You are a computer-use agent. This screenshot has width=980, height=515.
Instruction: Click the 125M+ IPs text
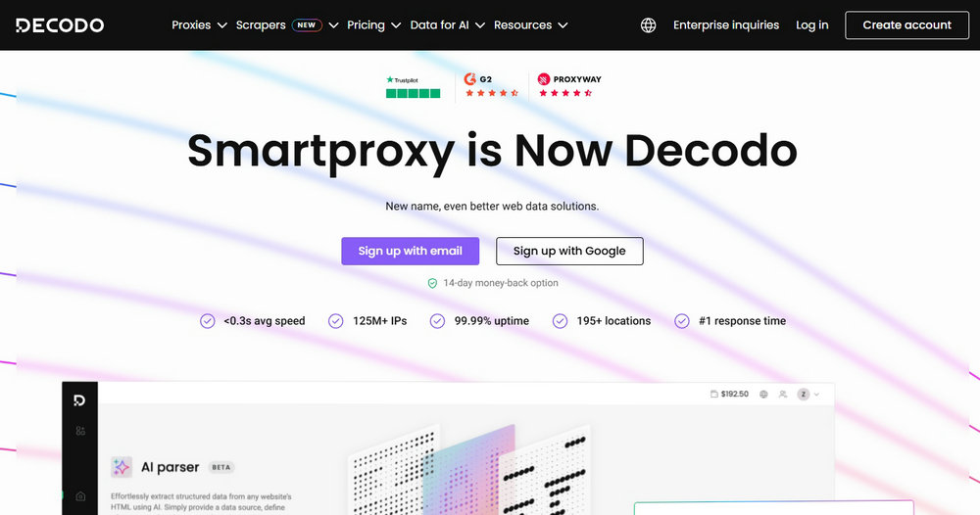(379, 321)
